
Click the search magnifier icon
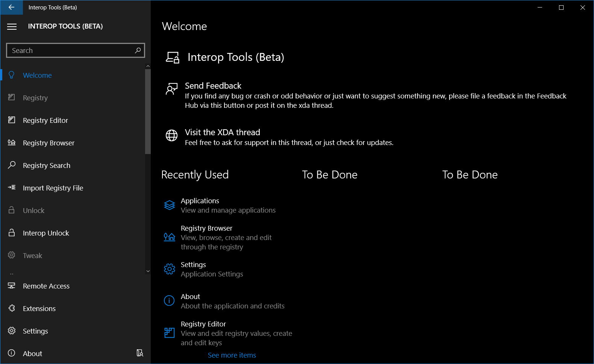point(138,50)
